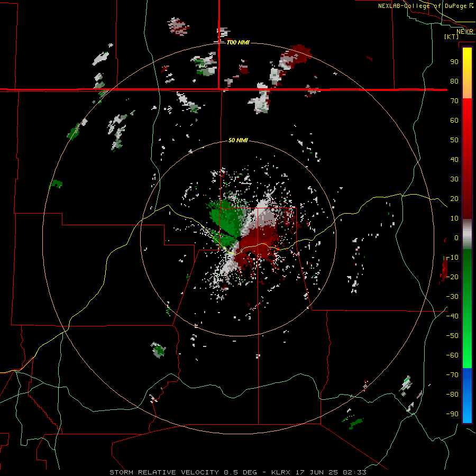Click the -60 value on the velocity scale
The height and width of the screenshot is (476, 476).
point(452,355)
